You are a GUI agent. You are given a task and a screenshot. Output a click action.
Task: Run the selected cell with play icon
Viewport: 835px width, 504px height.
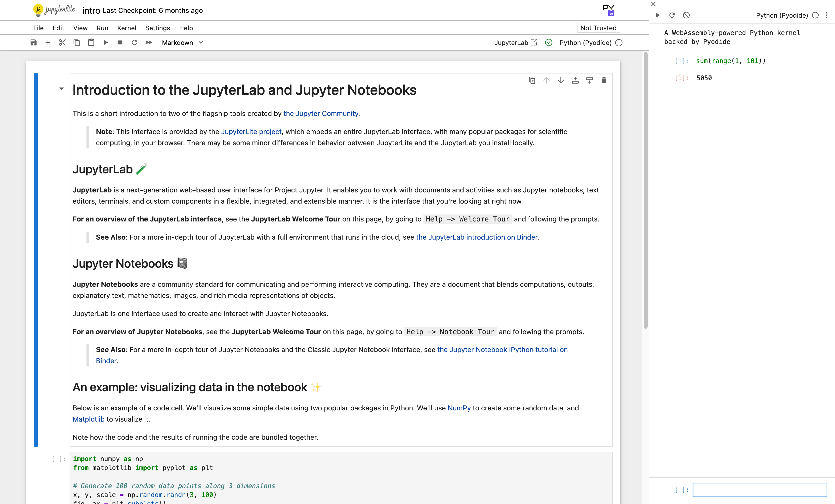pyautogui.click(x=106, y=43)
